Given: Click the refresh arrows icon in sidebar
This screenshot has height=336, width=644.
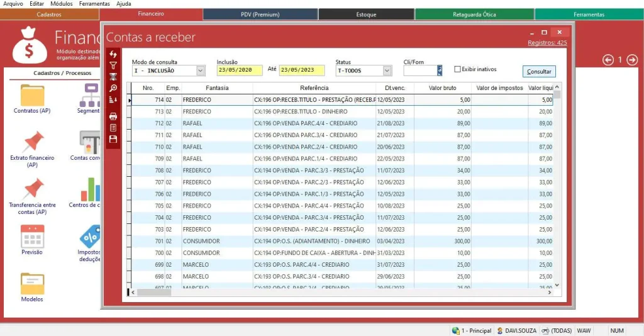Looking at the screenshot, I should pyautogui.click(x=113, y=54).
